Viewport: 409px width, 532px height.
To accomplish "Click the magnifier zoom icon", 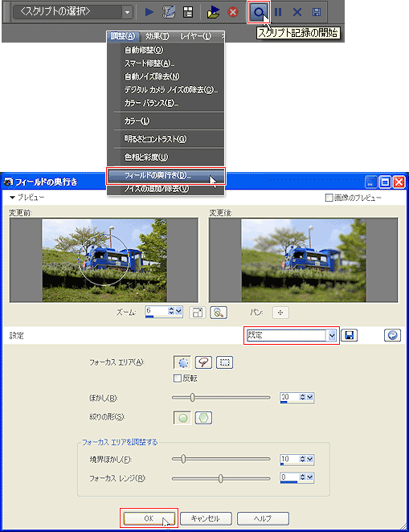I will pyautogui.click(x=219, y=313).
